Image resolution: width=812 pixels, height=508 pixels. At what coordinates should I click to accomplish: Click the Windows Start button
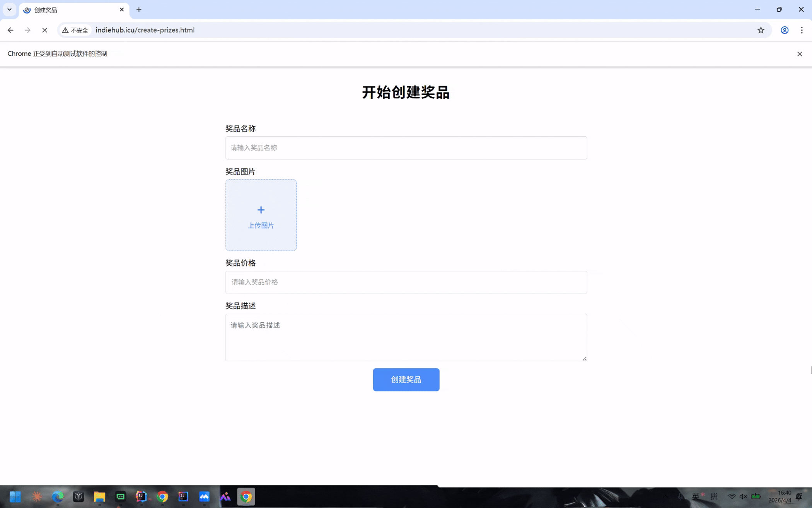coord(15,496)
